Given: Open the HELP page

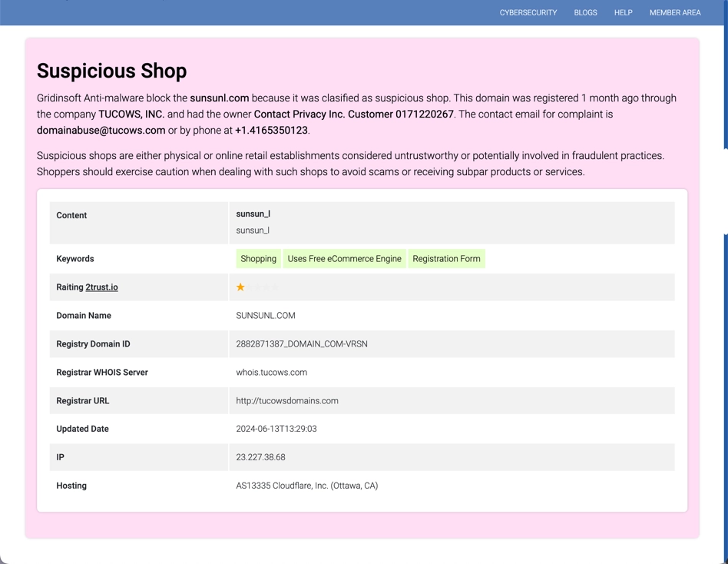Looking at the screenshot, I should (623, 12).
